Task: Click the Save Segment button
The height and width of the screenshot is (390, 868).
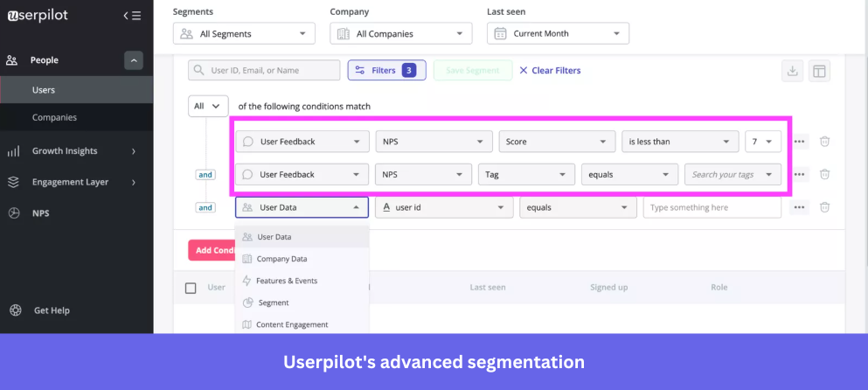Action: coord(473,70)
